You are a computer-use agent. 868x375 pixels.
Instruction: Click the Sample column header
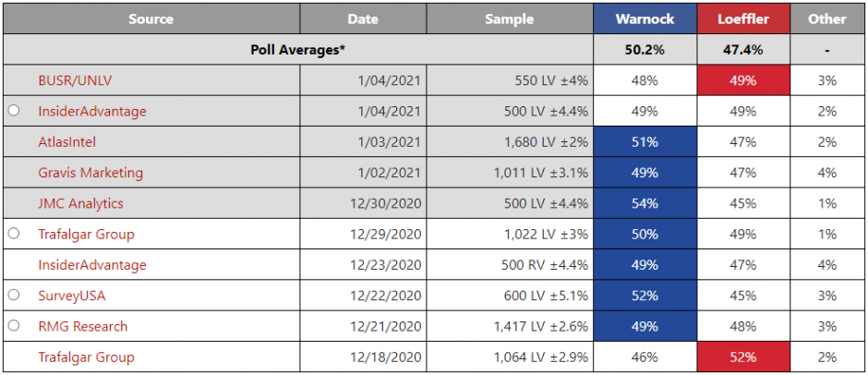point(510,18)
